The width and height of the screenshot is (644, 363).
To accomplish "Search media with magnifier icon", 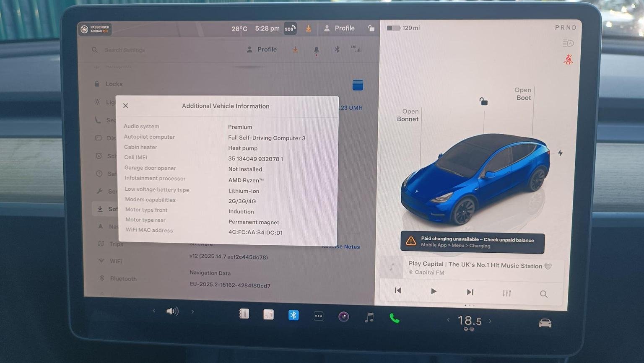I will [x=544, y=294].
